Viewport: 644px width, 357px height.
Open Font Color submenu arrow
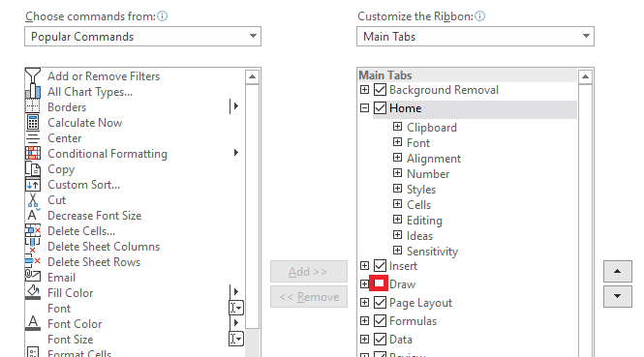(235, 323)
